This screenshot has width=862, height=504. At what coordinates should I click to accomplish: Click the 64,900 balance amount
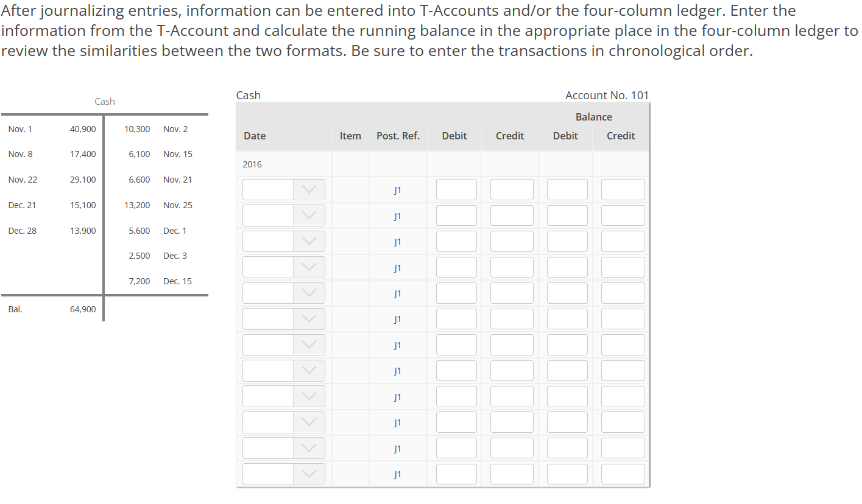(83, 309)
